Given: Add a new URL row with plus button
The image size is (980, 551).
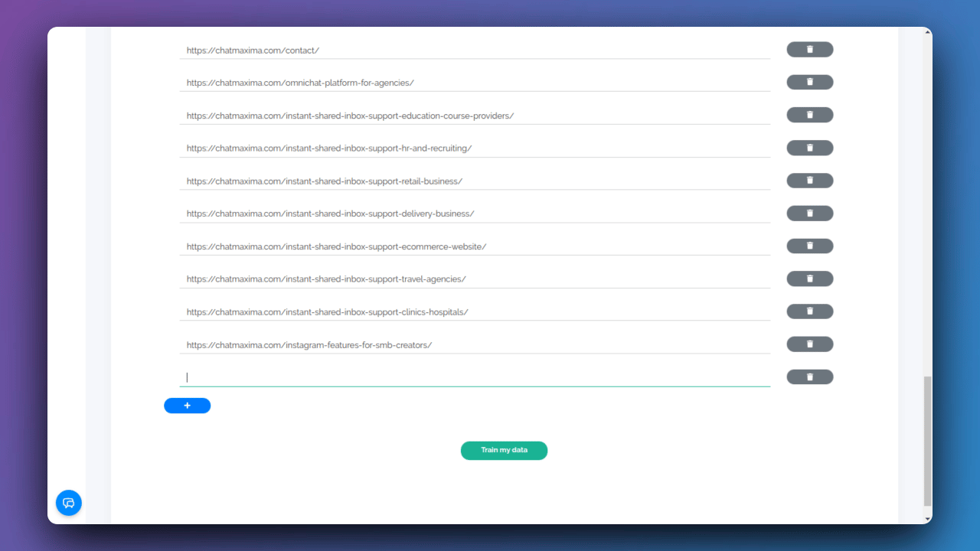Looking at the screenshot, I should [187, 406].
